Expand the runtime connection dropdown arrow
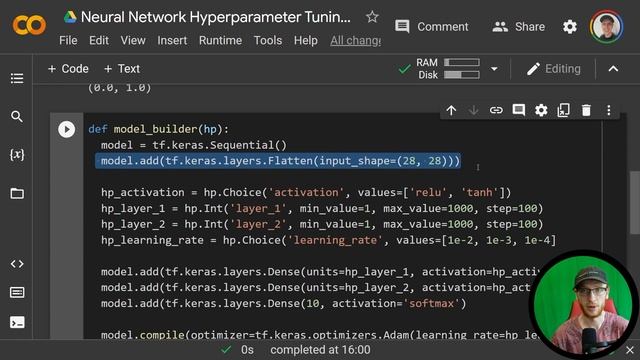The image size is (640, 360). (x=494, y=69)
